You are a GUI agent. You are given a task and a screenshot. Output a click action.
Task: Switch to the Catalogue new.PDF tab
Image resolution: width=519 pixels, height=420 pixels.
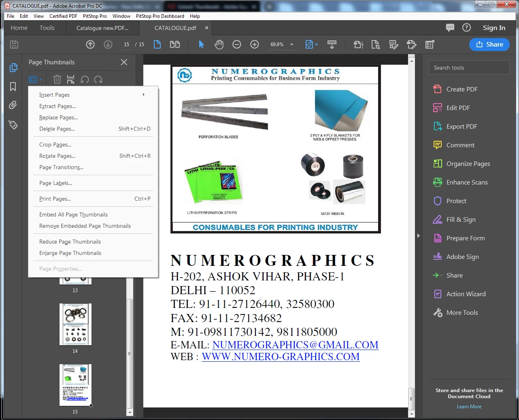pos(102,28)
